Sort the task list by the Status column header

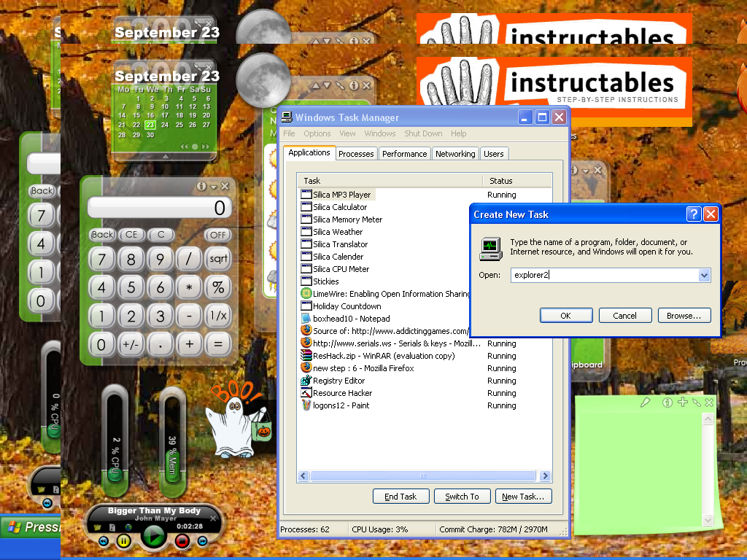pos(517,181)
